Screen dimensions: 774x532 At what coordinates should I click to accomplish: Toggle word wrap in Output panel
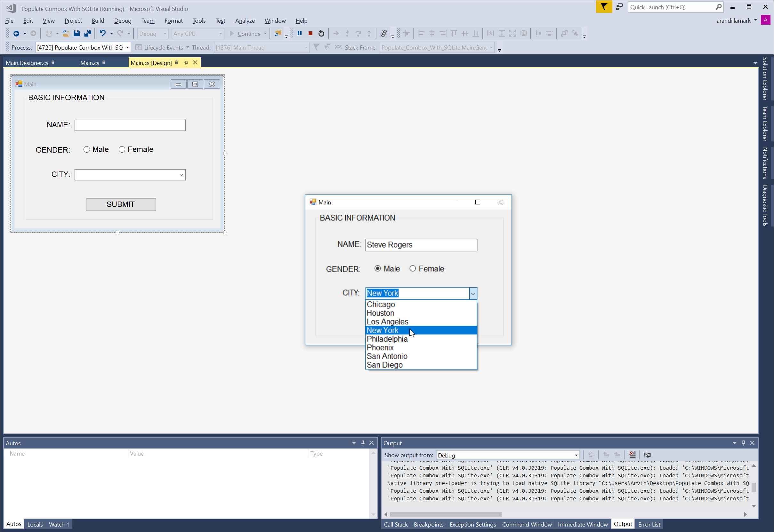(x=647, y=455)
